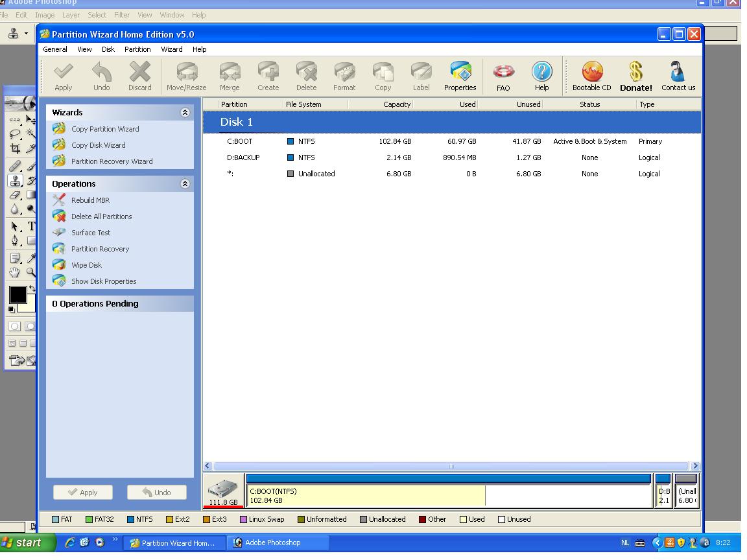747x560 pixels.
Task: Select the C:BOOT partition row
Action: [239, 141]
